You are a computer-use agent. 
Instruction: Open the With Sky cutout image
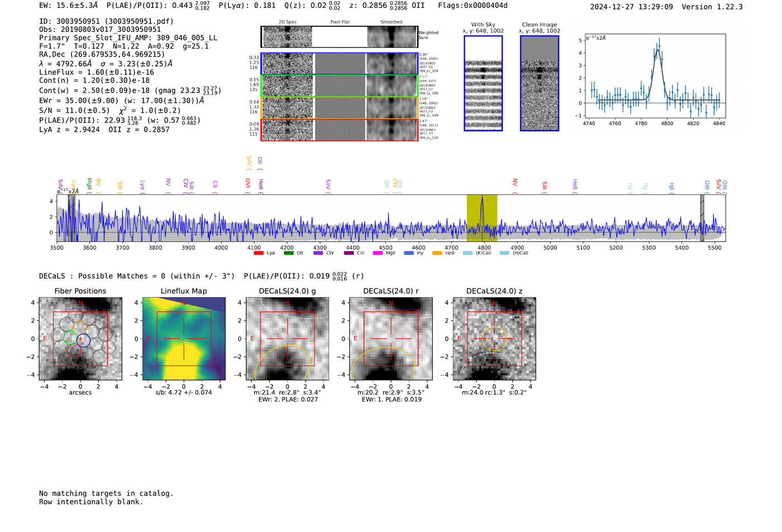(x=483, y=83)
